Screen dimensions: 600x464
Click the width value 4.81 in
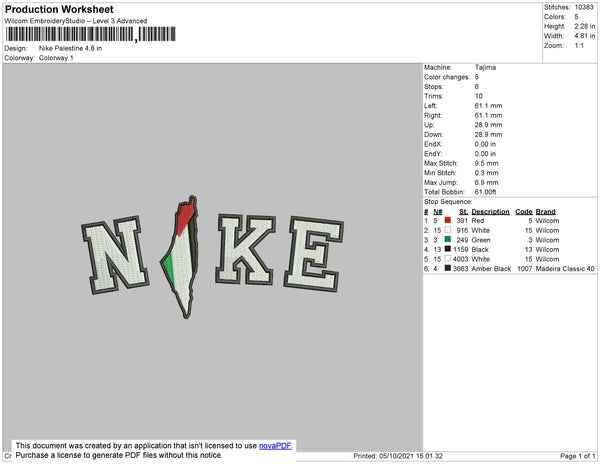(x=585, y=36)
